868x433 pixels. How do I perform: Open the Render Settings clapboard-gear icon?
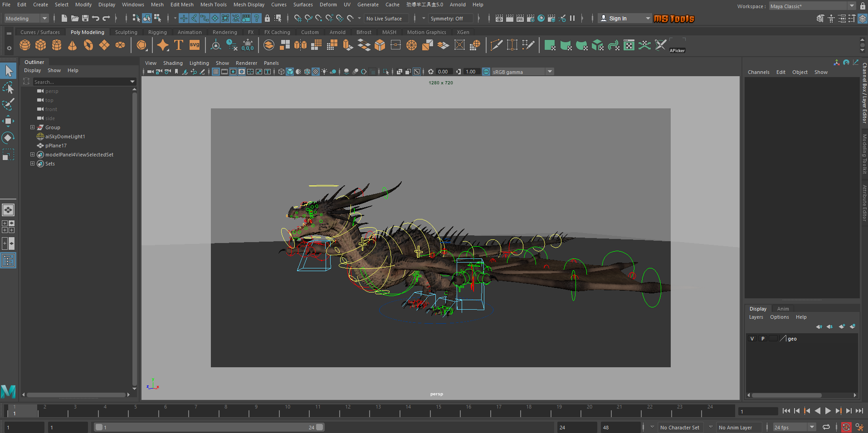pyautogui.click(x=531, y=18)
